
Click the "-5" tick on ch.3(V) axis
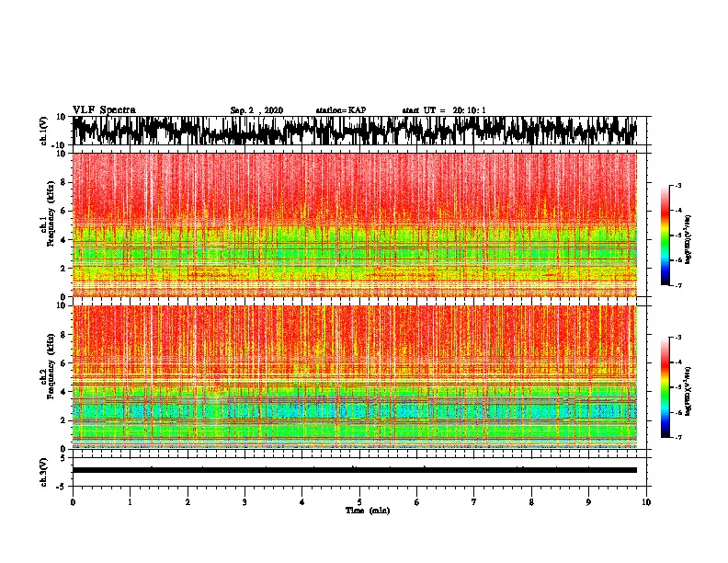62,487
